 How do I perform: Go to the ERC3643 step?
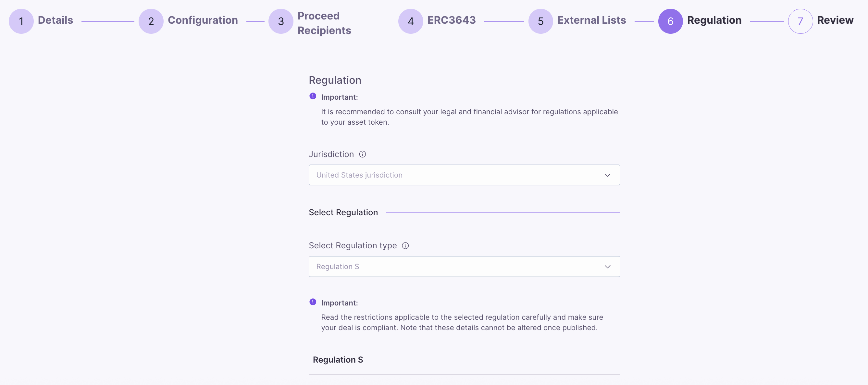452,20
